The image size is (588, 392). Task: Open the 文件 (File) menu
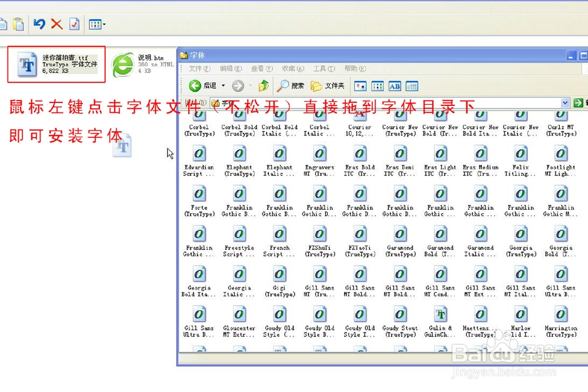(x=199, y=68)
